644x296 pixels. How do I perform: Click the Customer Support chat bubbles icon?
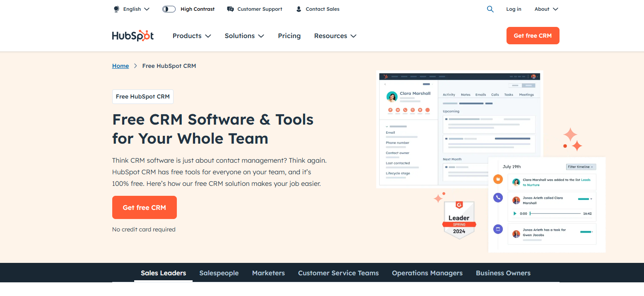coord(230,9)
